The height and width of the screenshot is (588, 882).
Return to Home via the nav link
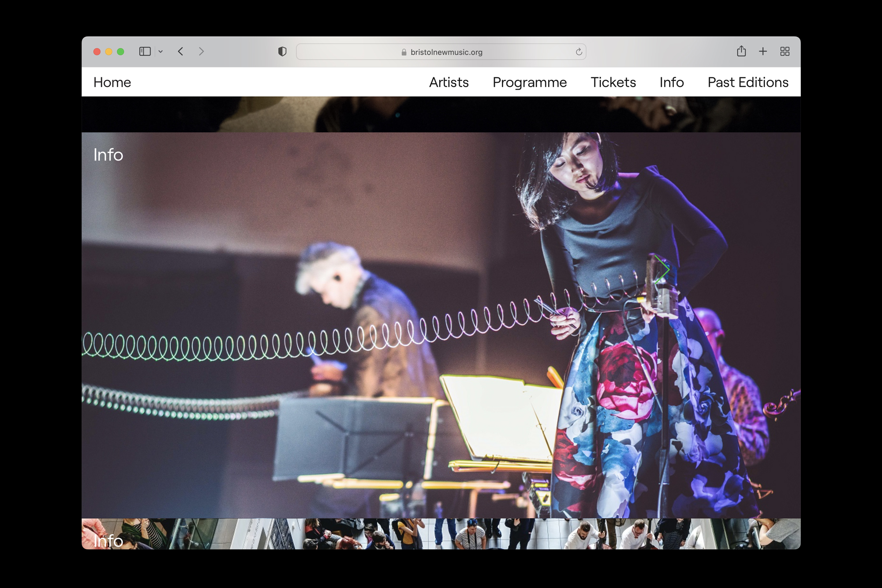coord(112,82)
